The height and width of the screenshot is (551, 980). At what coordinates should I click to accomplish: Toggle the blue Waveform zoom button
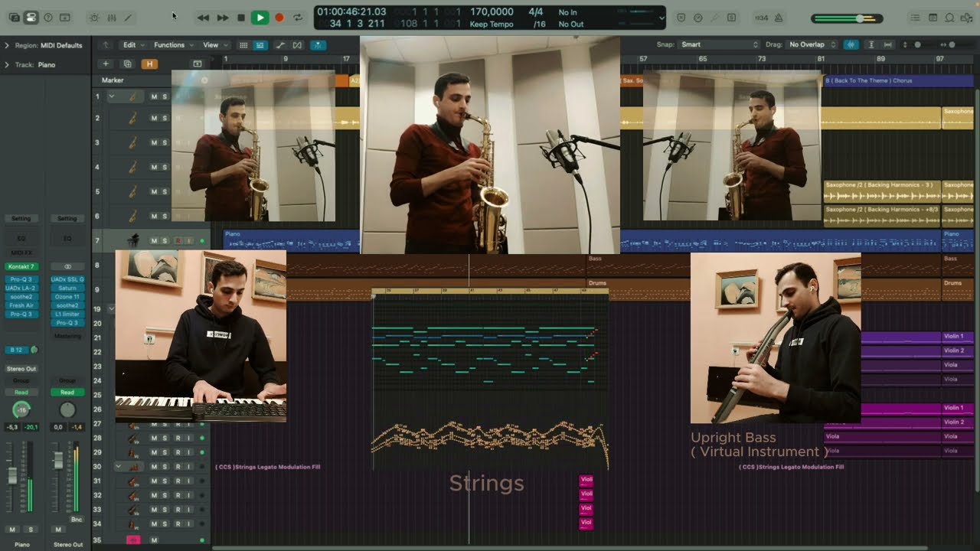coord(851,44)
